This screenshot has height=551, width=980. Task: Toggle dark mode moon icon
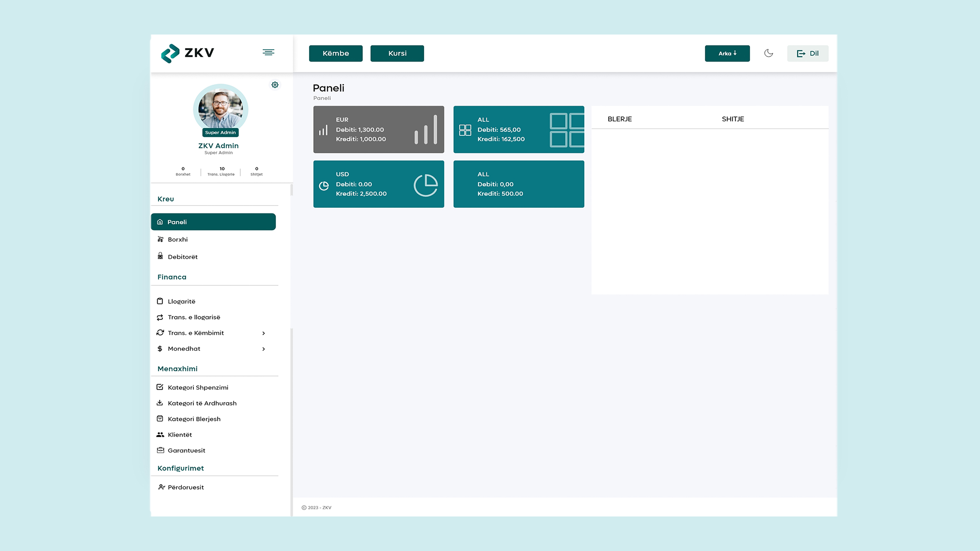[768, 53]
